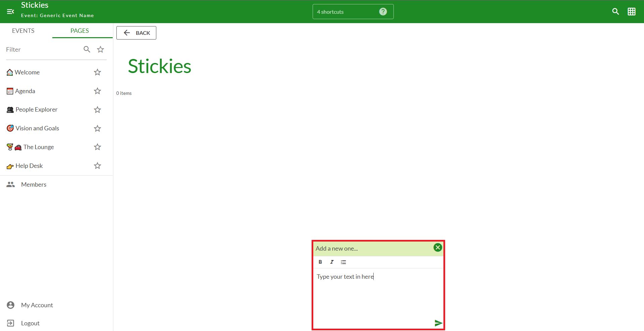Open the apps grid icon in header
Viewport: 644px width, 331px height.
pos(631,12)
